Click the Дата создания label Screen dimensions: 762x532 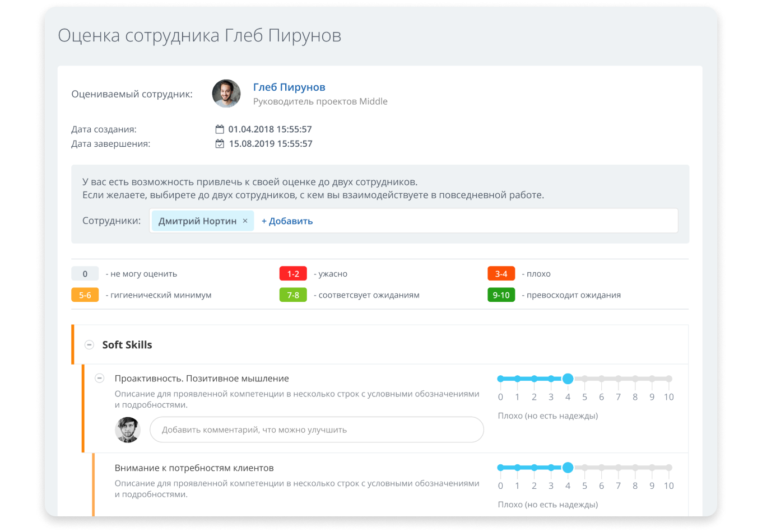coord(104,129)
